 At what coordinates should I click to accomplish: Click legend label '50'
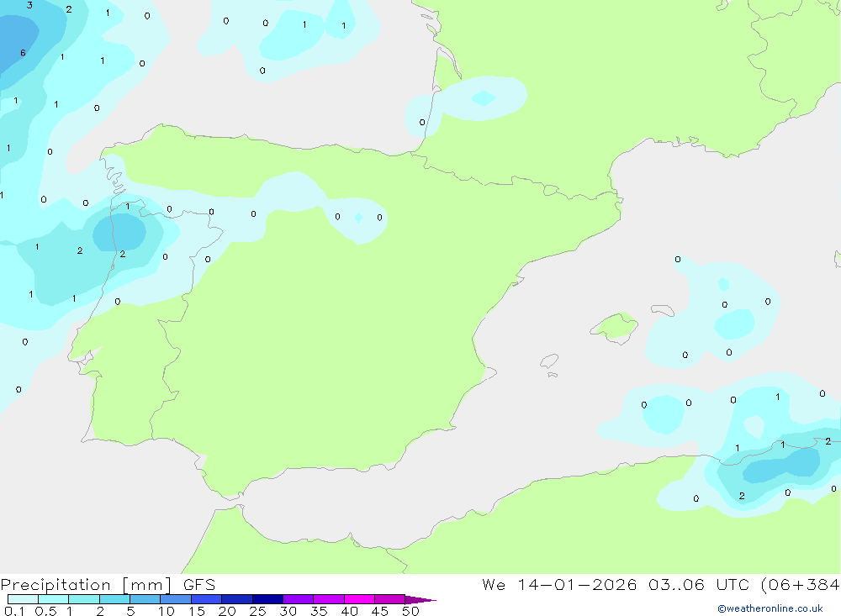coord(410,611)
